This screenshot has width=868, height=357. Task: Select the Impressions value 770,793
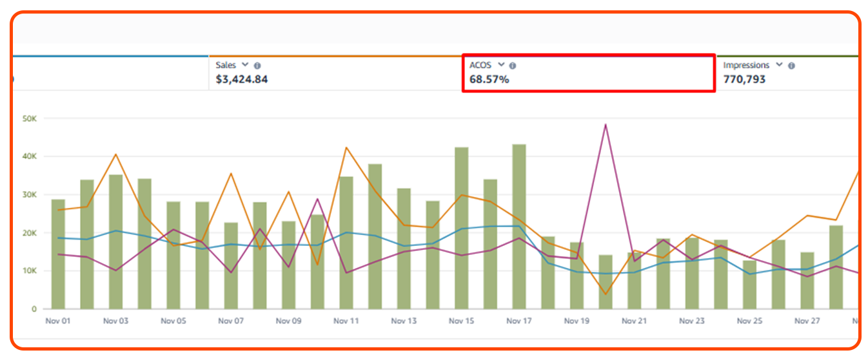point(744,79)
